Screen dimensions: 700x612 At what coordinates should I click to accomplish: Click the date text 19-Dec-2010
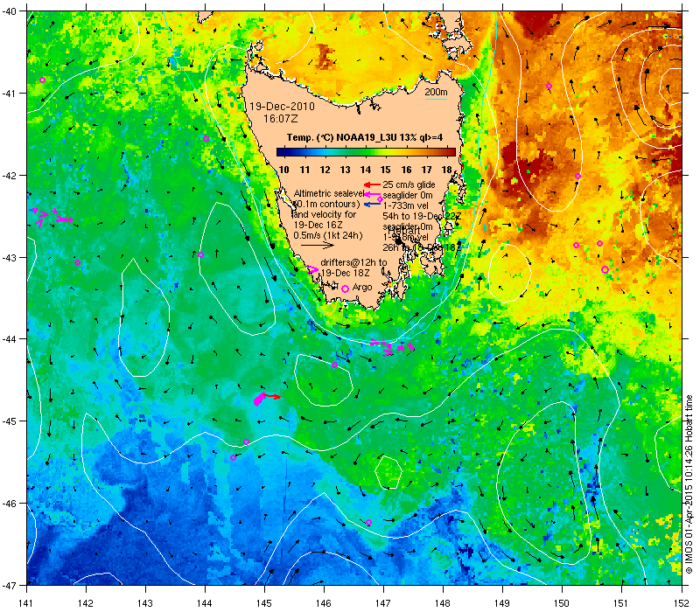(x=282, y=107)
